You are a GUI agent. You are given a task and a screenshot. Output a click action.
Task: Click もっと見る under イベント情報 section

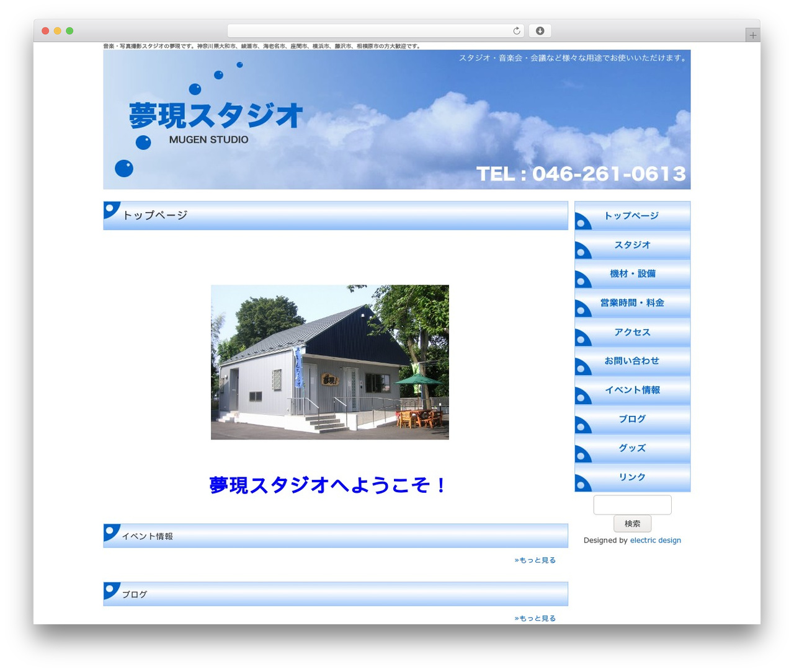[535, 560]
